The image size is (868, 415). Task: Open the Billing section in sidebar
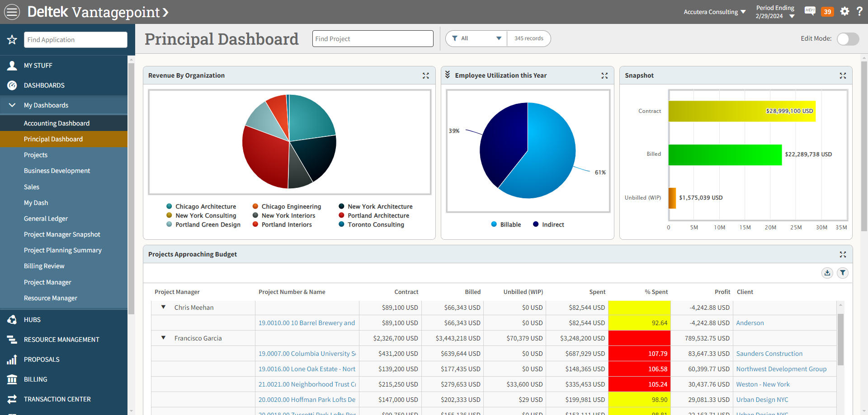(36, 379)
